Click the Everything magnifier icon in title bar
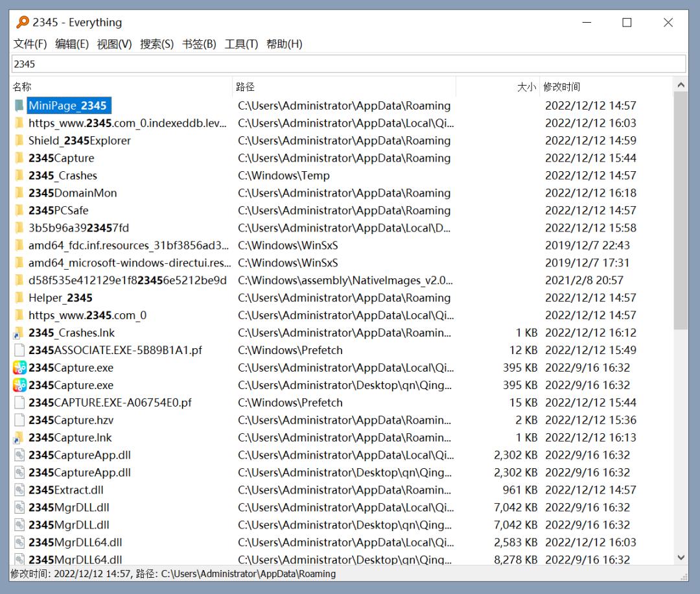This screenshot has width=700, height=594. [22, 22]
